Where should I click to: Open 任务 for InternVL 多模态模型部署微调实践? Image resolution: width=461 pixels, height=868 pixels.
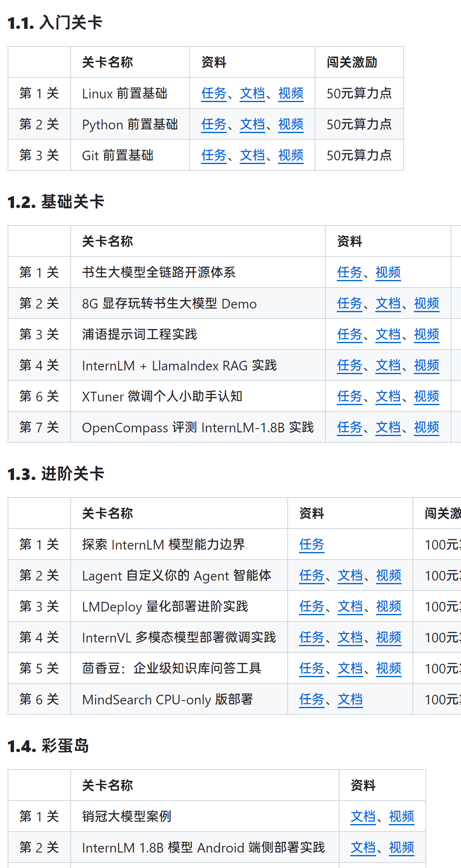(312, 637)
